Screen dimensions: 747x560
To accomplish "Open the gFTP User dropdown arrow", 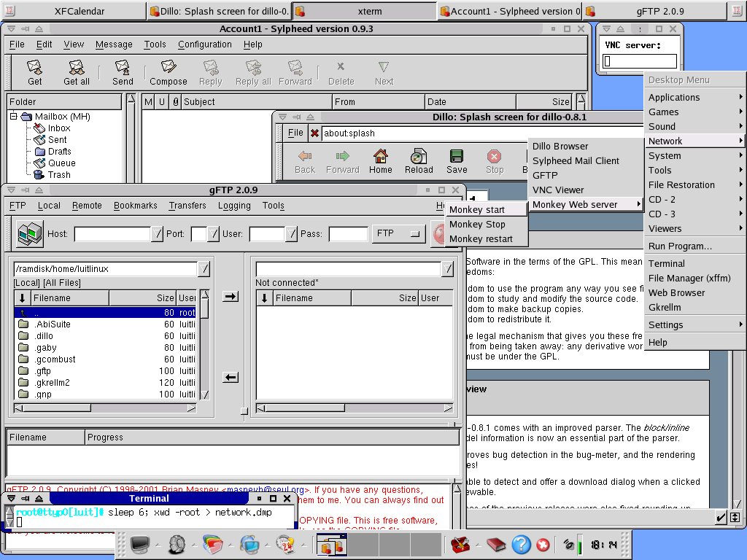I will click(x=291, y=234).
